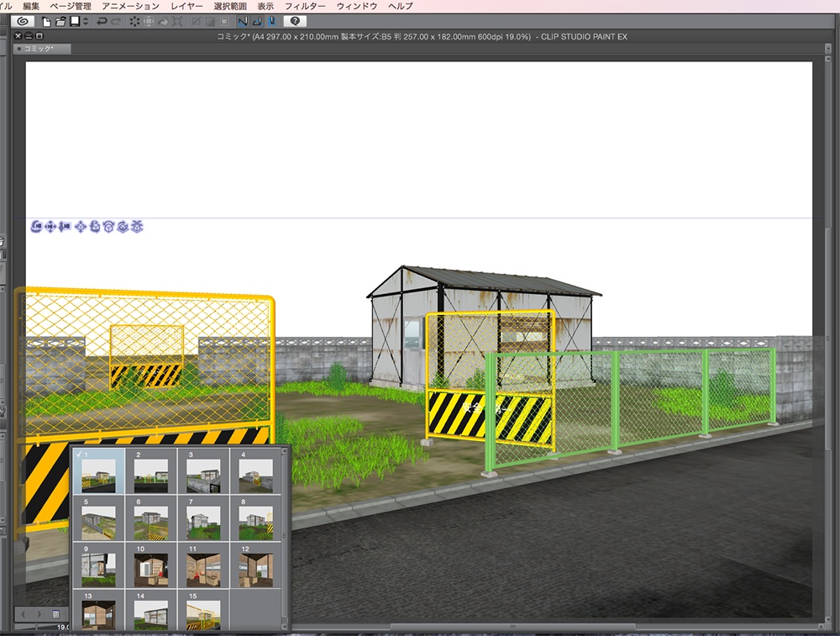Clear layer contents with the spinner icon
Viewport: 840px width, 636px height.
click(x=134, y=22)
